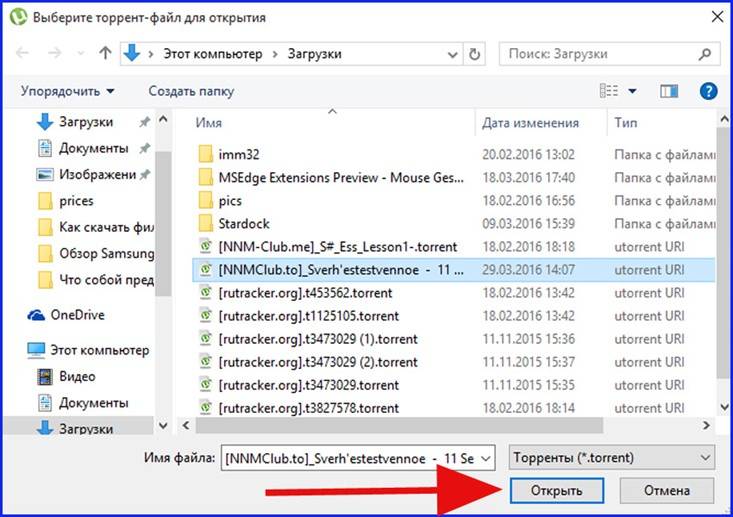Click navigation pane scroll down arrow
733x517 pixels.
[163, 425]
